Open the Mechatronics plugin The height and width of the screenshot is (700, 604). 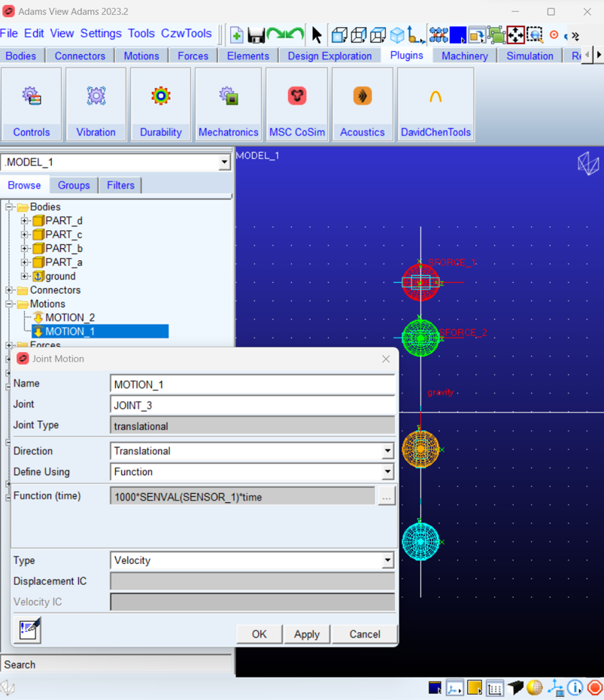pos(229,105)
